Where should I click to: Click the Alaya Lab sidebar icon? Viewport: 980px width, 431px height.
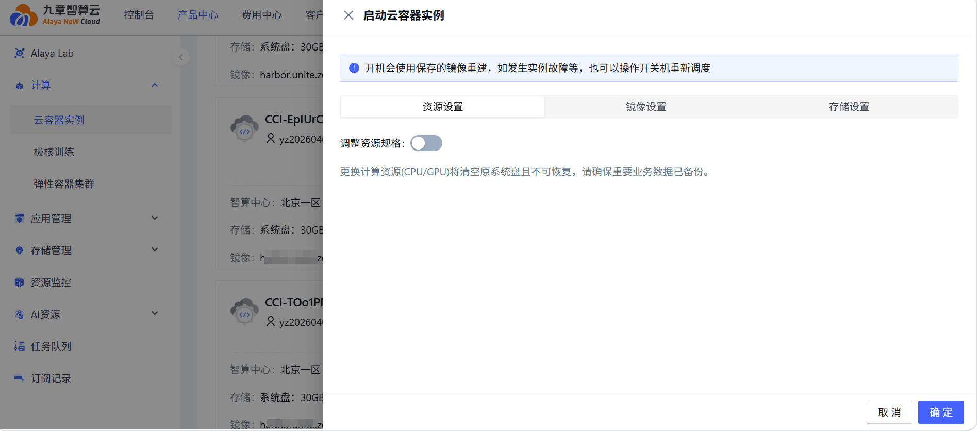click(20, 53)
